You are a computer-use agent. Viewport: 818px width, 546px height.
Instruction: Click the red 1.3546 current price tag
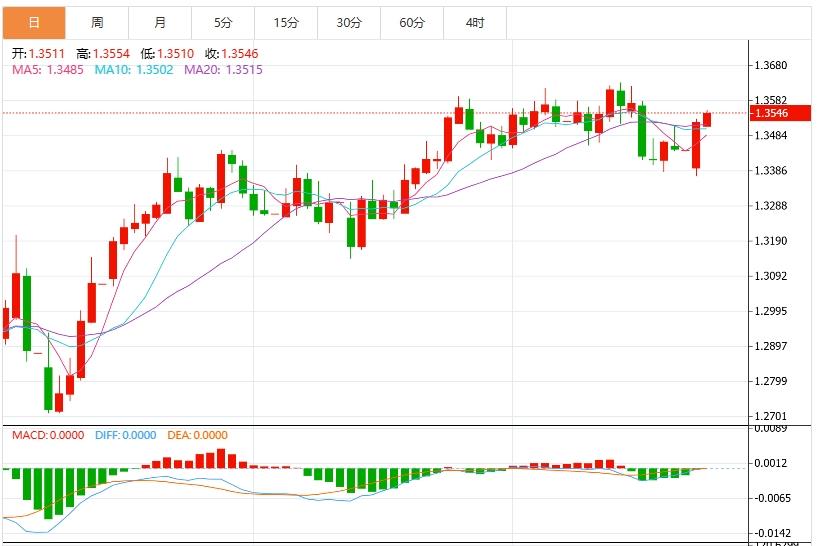tap(776, 114)
